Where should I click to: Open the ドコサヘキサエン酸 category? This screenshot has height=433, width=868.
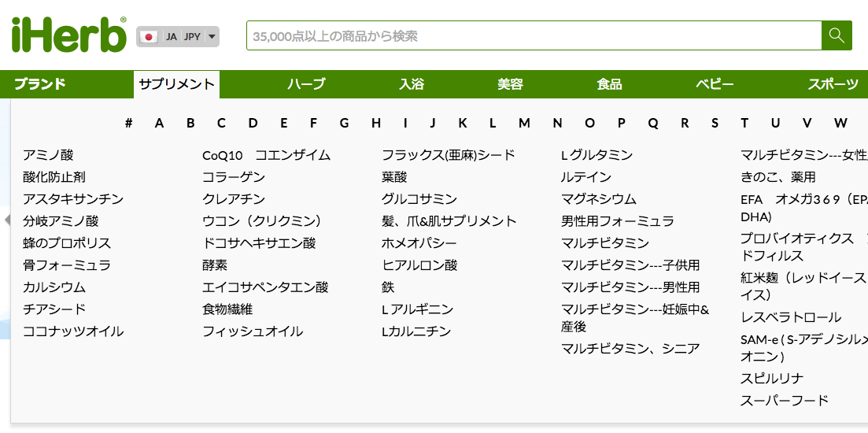(259, 243)
